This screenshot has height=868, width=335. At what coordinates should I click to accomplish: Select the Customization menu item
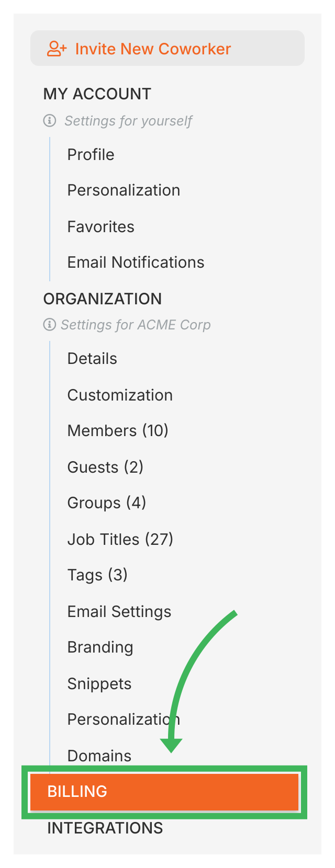pyautogui.click(x=120, y=395)
